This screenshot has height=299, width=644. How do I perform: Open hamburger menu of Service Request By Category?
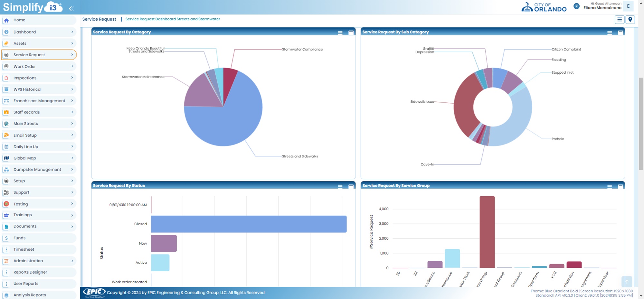340,33
